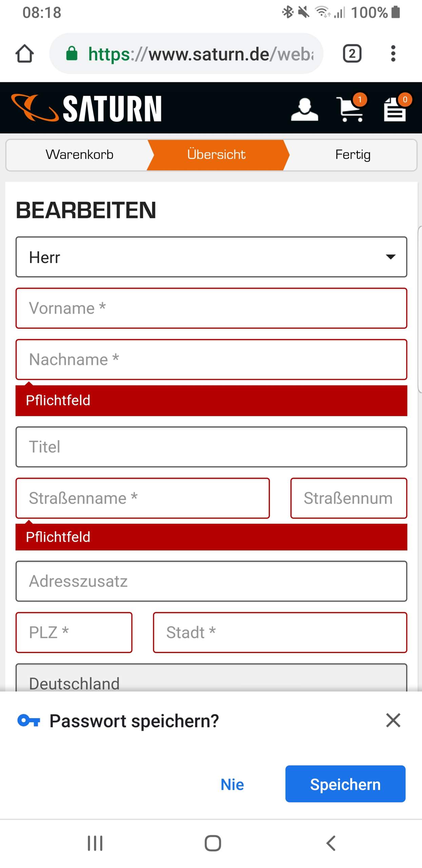Tap the Saturn logo
The width and height of the screenshot is (422, 868).
tap(86, 108)
